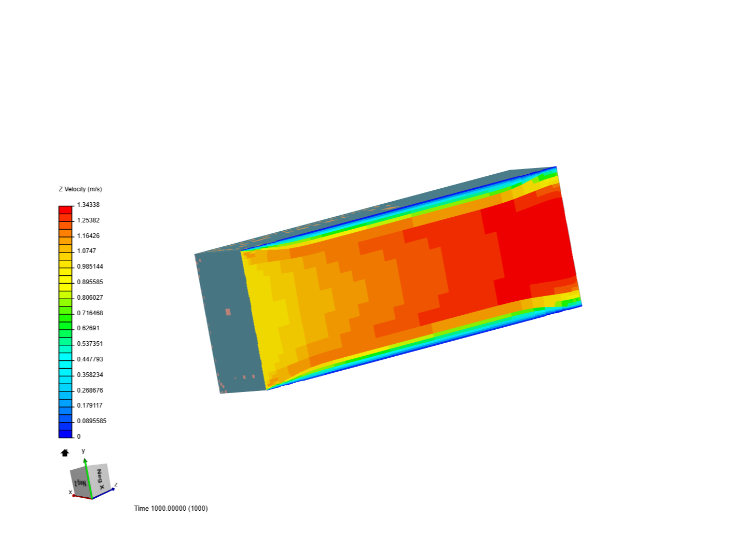Click the 'Time 1000.00000 (1000)' label
The height and width of the screenshot is (560, 747).
coord(171,508)
